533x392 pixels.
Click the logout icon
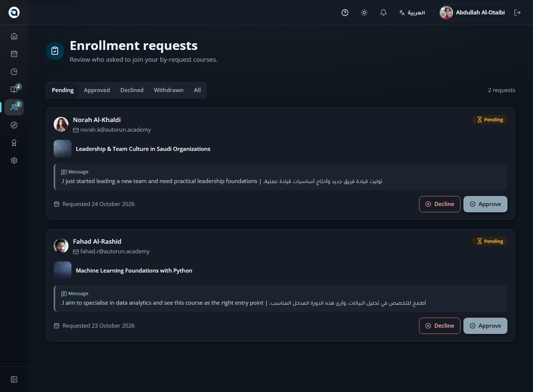click(517, 13)
